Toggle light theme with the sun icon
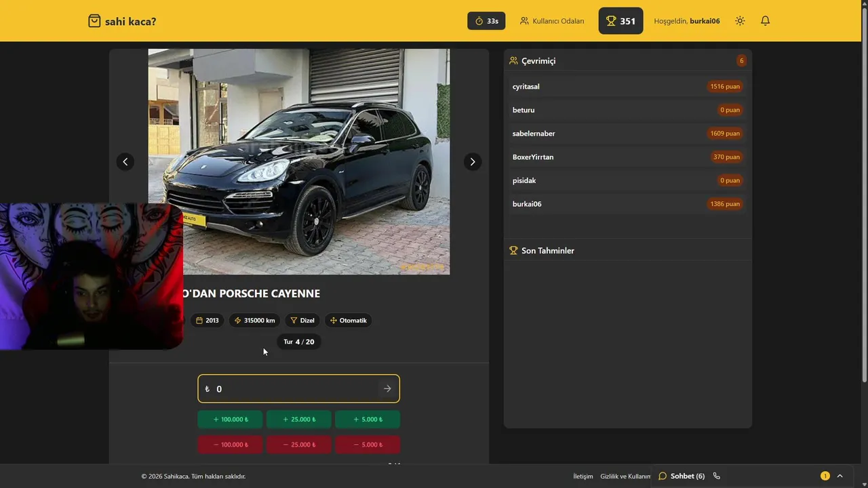This screenshot has height=488, width=868. point(740,21)
